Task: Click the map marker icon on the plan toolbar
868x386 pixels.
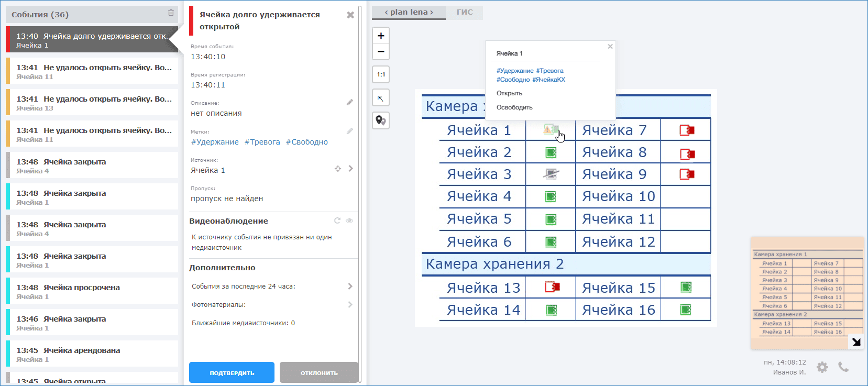Action: pos(381,120)
